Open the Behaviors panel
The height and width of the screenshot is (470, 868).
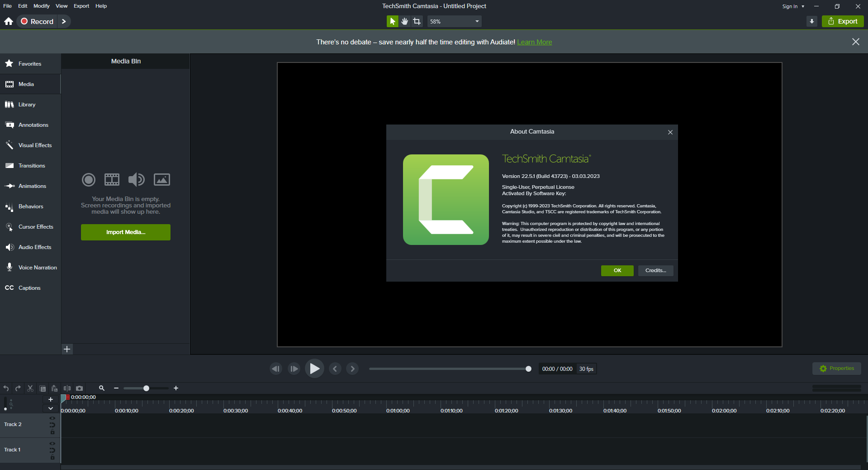[x=30, y=206]
